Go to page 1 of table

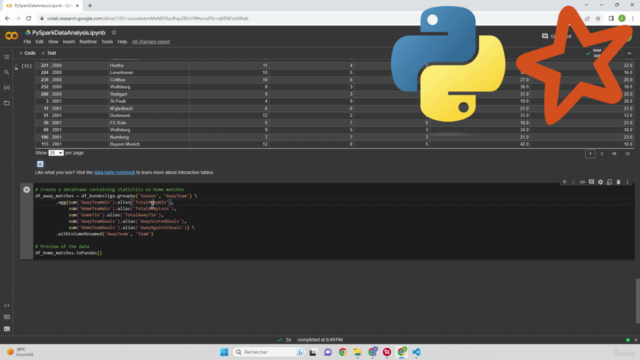[590, 154]
